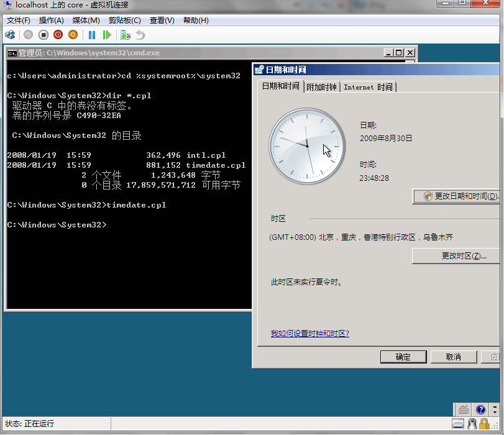Screen dimensions: 504x435
Task: Click the Ctrl+Alt+Del toolbar icon
Action: pos(11,35)
